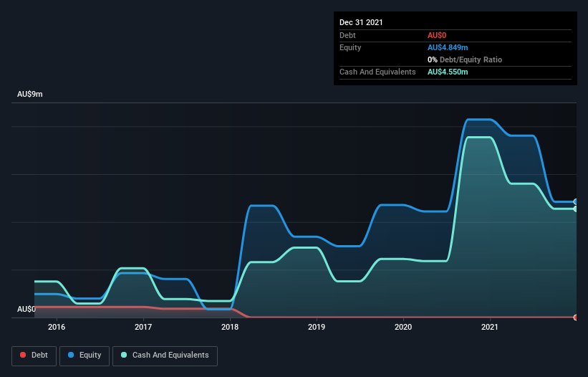Click the red Debt endpoint marker
Screen dimensions: 588x377
[576, 318]
